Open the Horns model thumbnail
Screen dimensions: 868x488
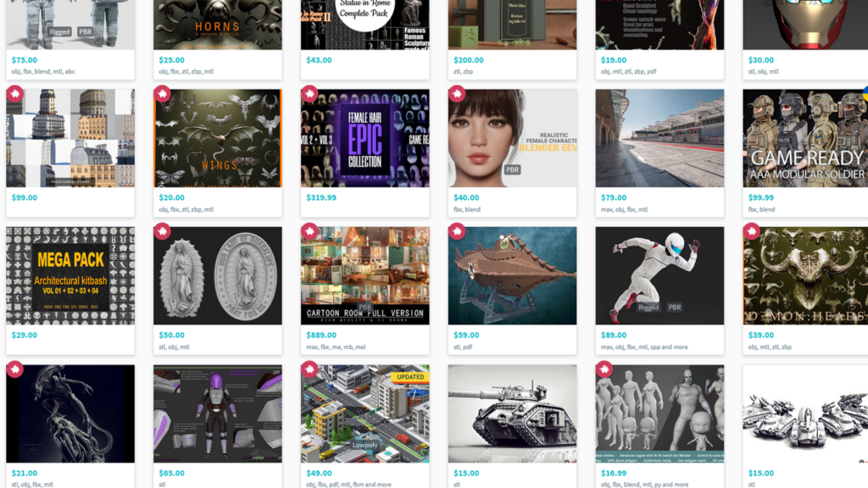click(217, 25)
